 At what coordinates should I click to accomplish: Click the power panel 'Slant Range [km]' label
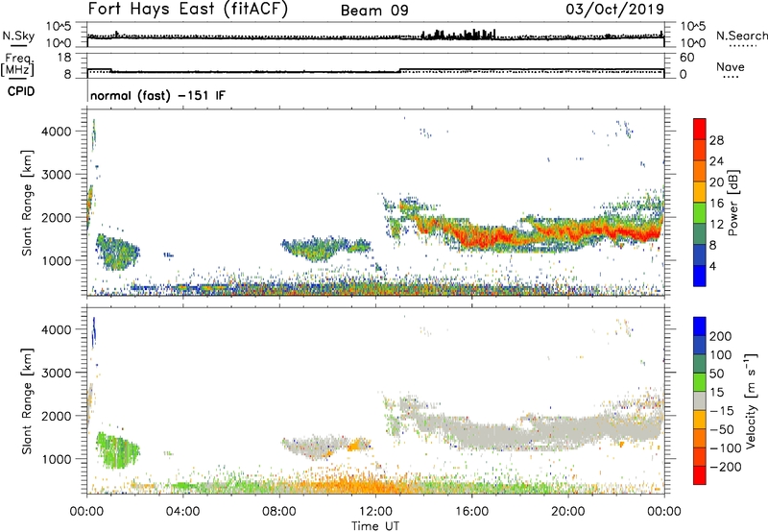point(27,203)
